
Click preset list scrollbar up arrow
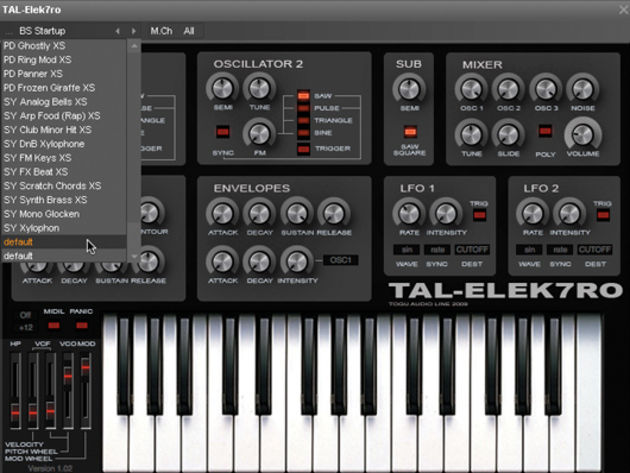click(134, 46)
